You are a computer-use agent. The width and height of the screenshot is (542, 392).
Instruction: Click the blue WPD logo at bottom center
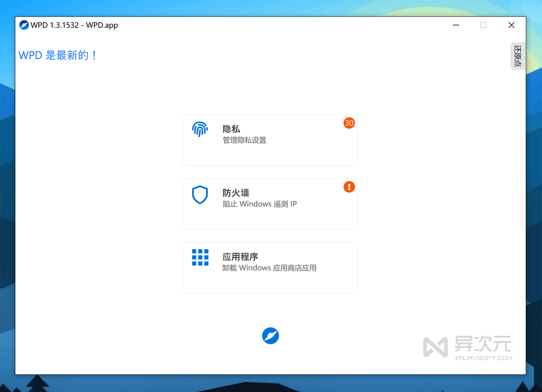(x=271, y=336)
